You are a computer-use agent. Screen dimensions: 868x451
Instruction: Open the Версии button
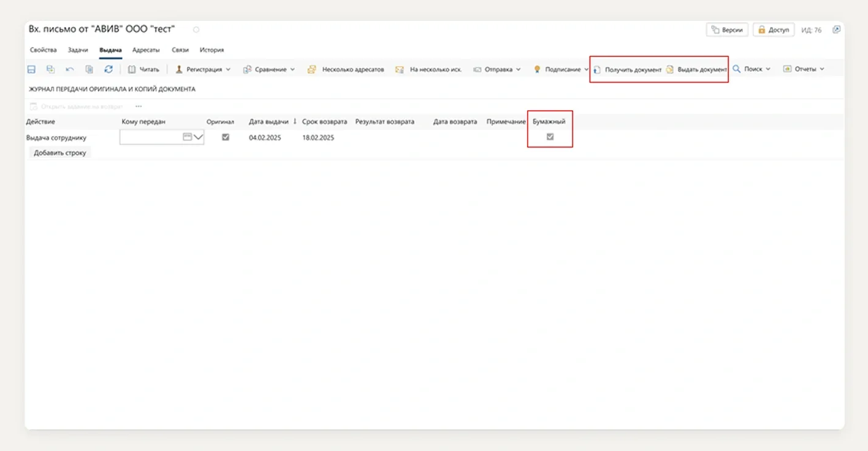[727, 29]
